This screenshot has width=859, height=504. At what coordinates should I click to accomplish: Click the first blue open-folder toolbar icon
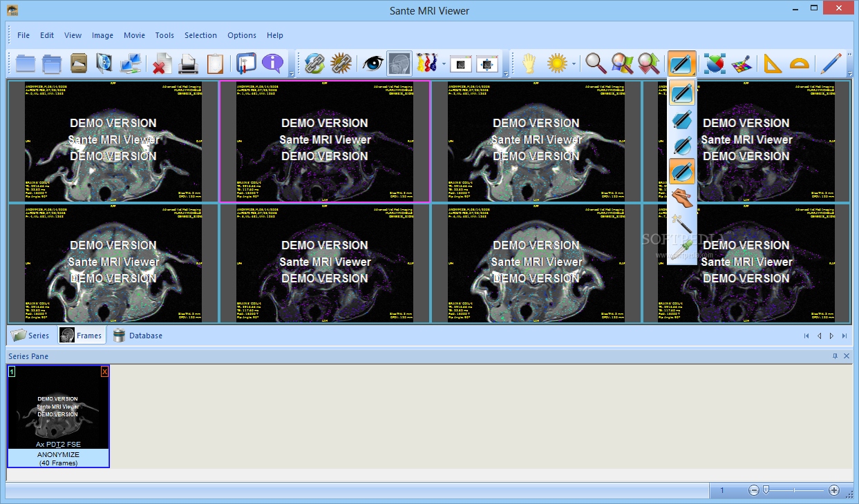[x=26, y=64]
